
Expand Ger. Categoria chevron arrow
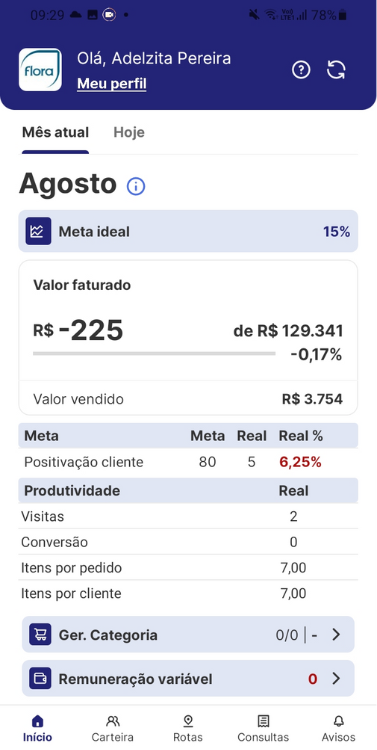pyautogui.click(x=336, y=635)
